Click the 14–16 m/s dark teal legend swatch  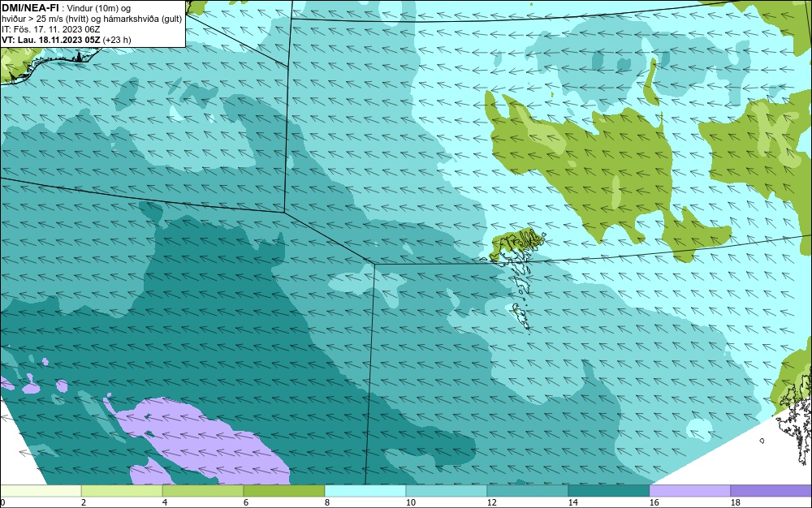[x=609, y=490]
